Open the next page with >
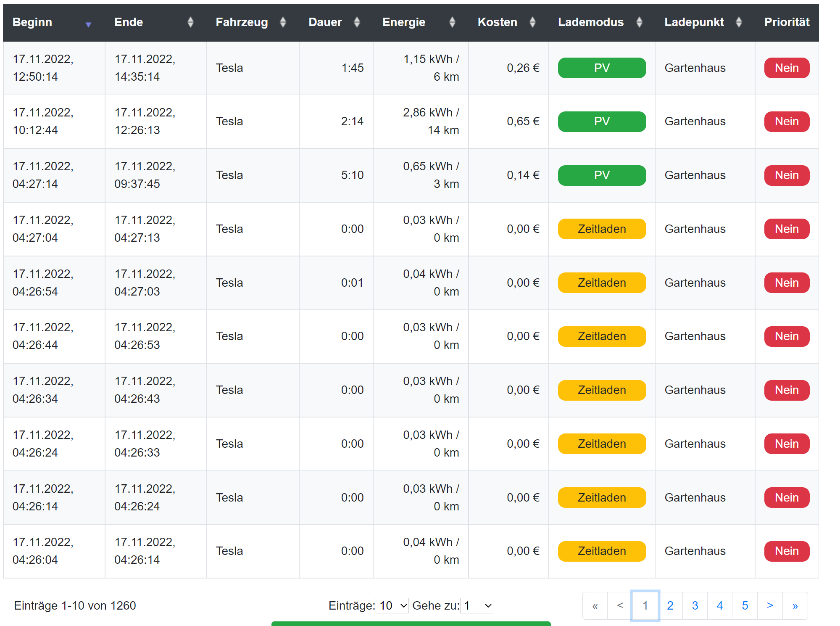 (770, 605)
